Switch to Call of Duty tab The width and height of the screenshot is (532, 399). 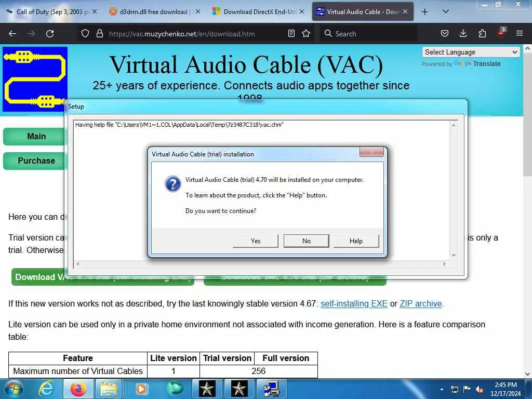[51, 12]
